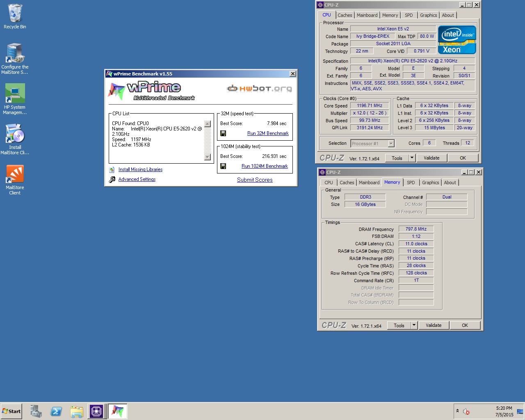
Task: Open MailStore Client desktop icon
Action: (x=15, y=180)
